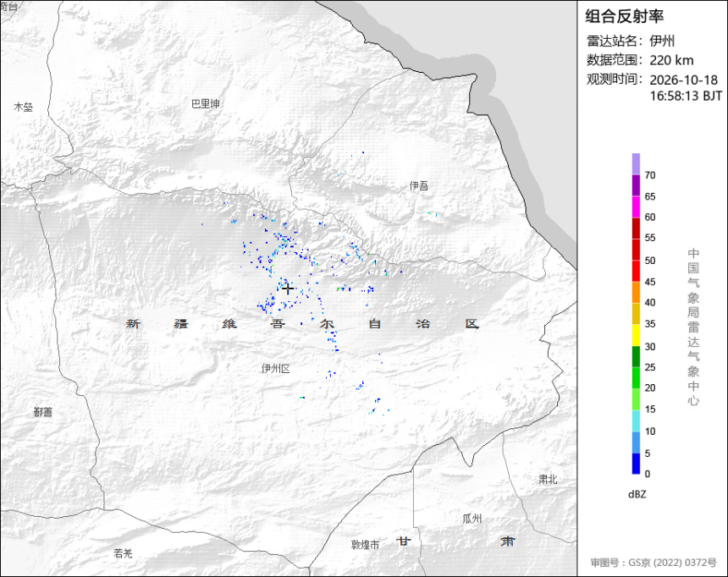Viewport: 728px width, 577px height.
Task: Click the black cross radar station marker
Action: pyautogui.click(x=288, y=288)
